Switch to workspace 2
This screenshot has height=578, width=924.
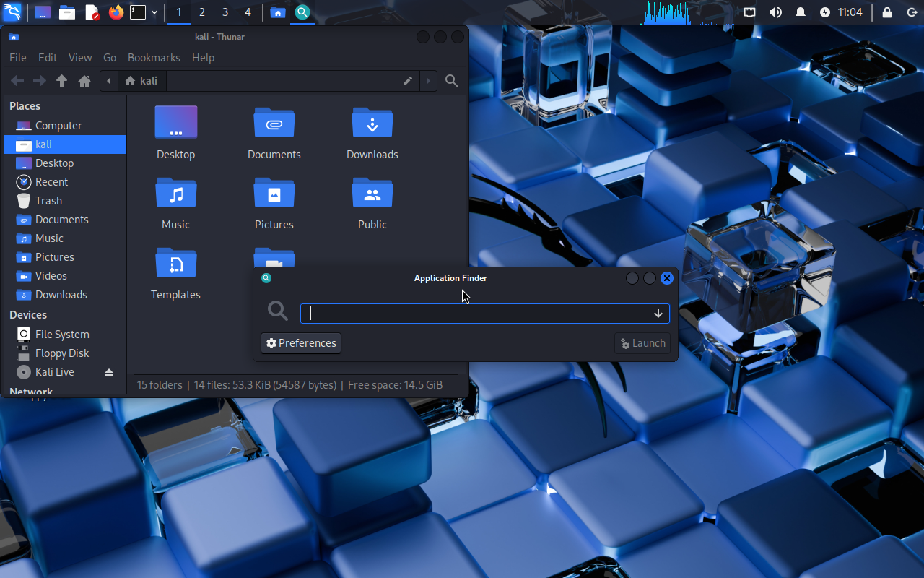[x=202, y=12]
